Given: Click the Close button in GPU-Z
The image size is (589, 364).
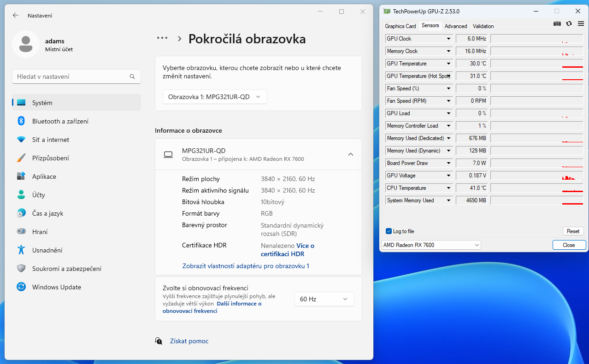Looking at the screenshot, I should (569, 245).
